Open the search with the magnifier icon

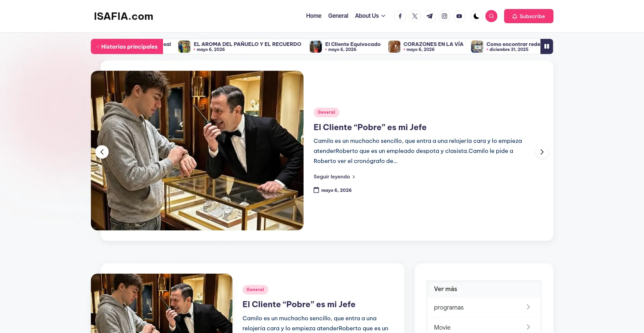point(491,16)
